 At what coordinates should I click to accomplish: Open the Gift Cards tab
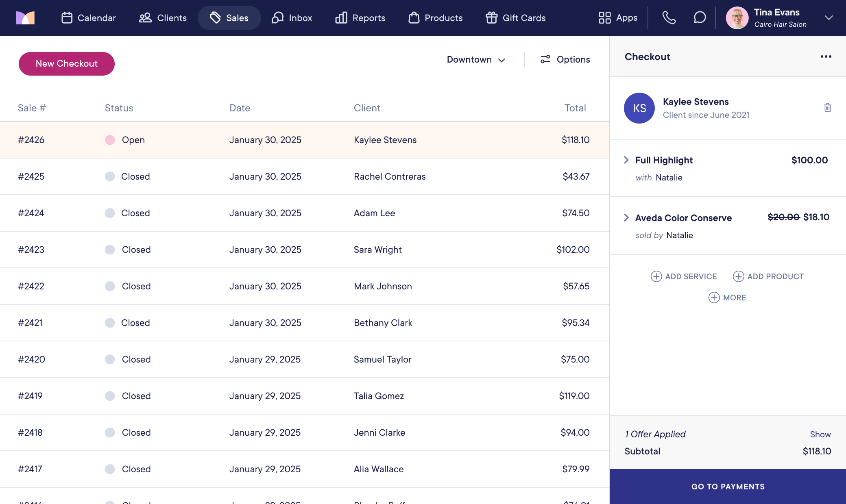pos(515,18)
